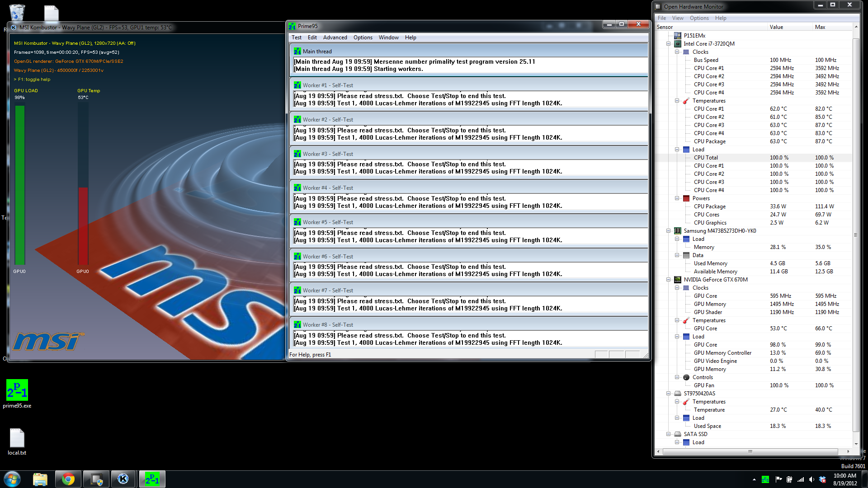Open the Advanced menu in Prime95
Screen dimensions: 868x488
pyautogui.click(x=335, y=38)
